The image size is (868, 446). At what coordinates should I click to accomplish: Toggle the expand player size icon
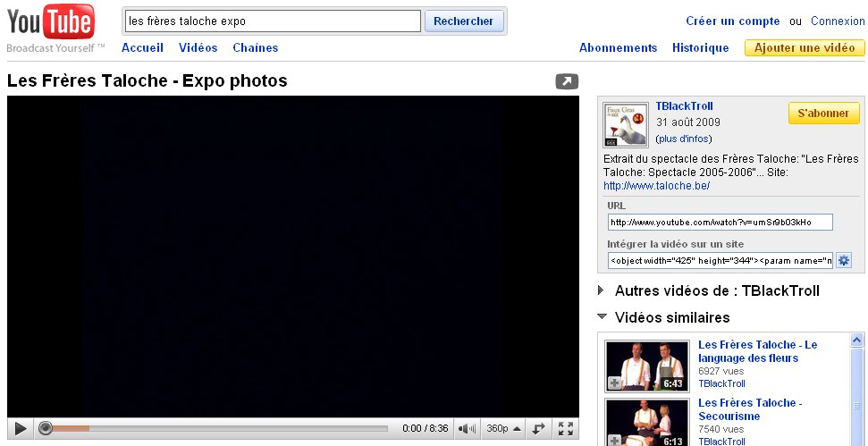(x=539, y=428)
